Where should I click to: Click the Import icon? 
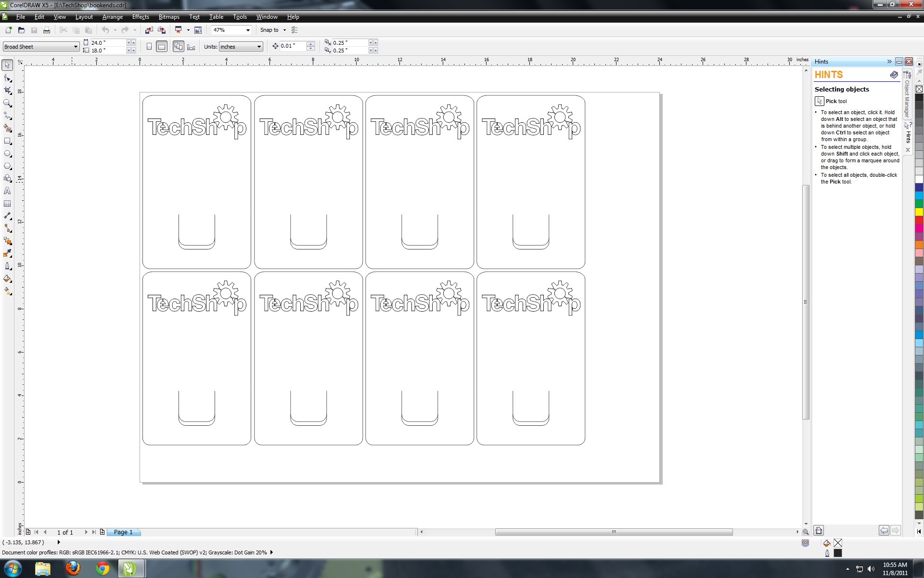tap(149, 30)
